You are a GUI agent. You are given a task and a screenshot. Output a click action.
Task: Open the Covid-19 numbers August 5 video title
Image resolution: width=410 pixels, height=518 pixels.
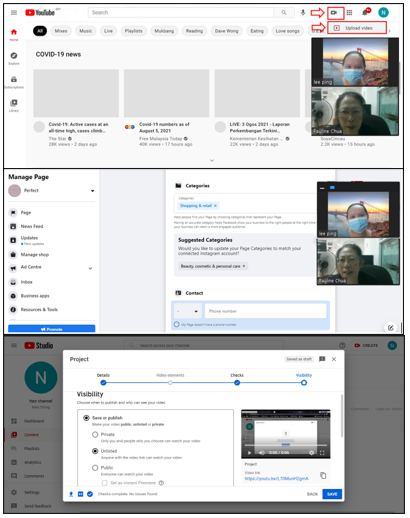[x=164, y=127]
